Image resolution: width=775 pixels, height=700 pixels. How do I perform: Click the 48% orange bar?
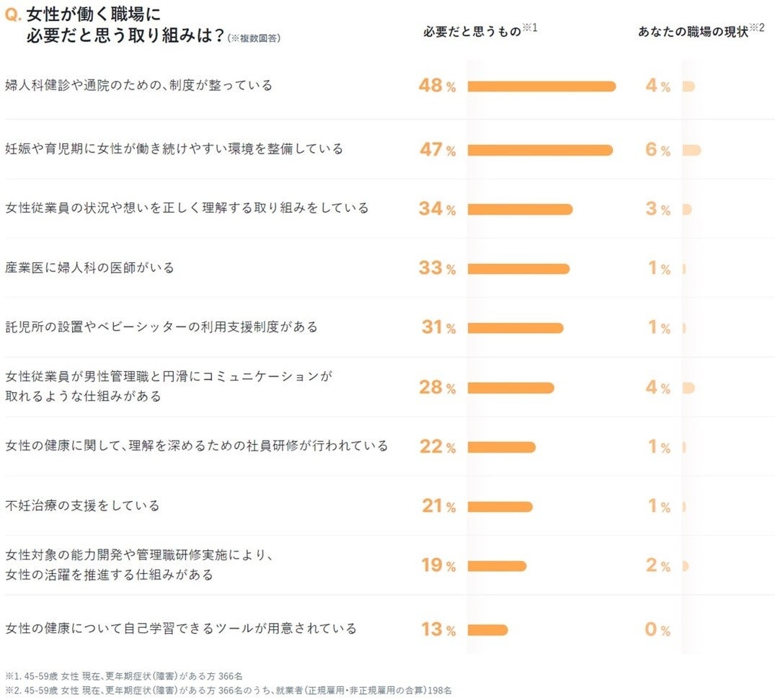click(x=541, y=87)
